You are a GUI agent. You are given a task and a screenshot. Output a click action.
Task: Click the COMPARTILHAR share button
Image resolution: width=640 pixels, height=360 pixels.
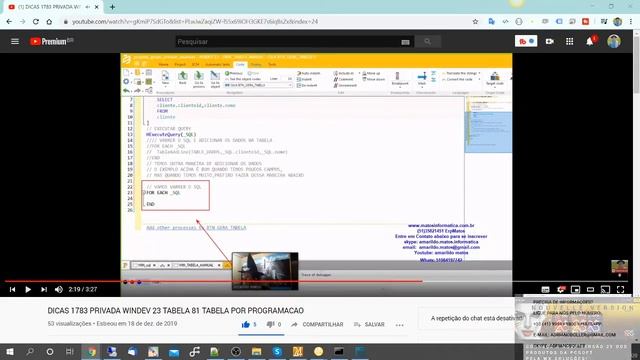click(x=317, y=324)
